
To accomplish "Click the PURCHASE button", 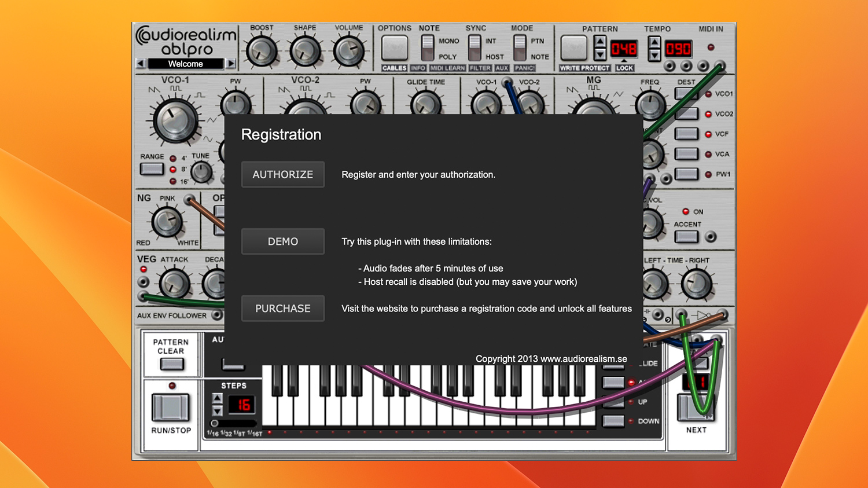I will point(283,309).
